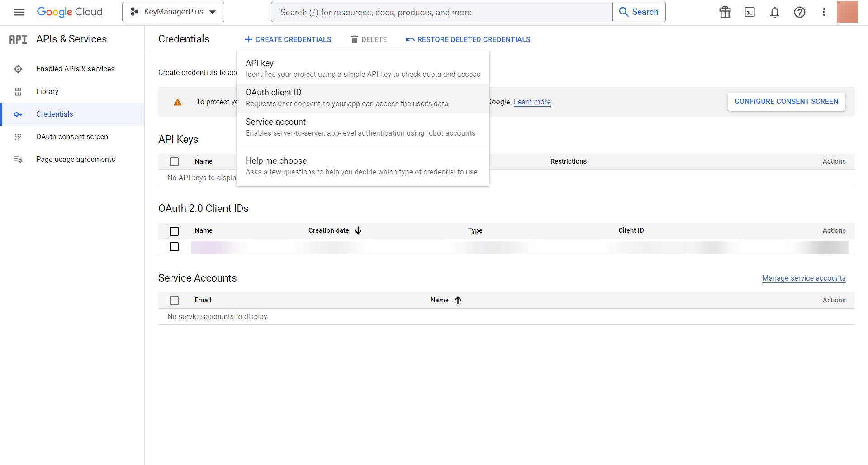Open OAuth consent screen in sidebar
Viewport: 868px width, 465px height.
tap(73, 137)
